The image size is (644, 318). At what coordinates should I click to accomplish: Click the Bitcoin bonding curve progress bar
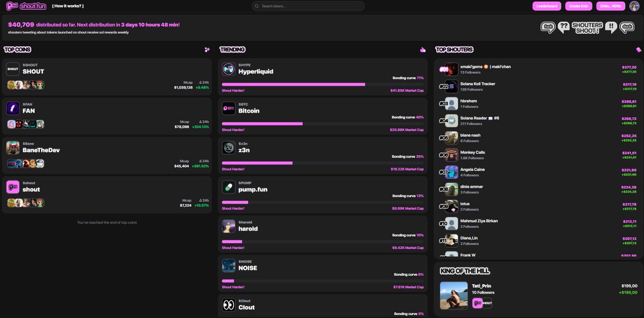(x=323, y=123)
